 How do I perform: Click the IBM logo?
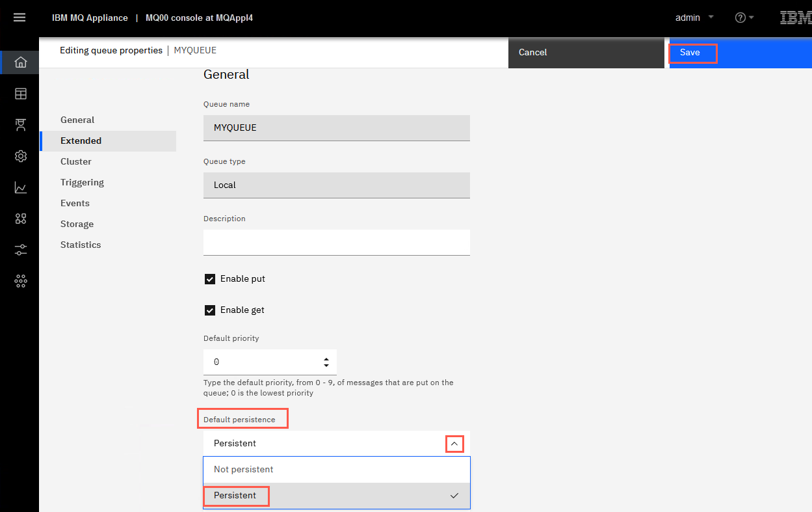[796, 18]
